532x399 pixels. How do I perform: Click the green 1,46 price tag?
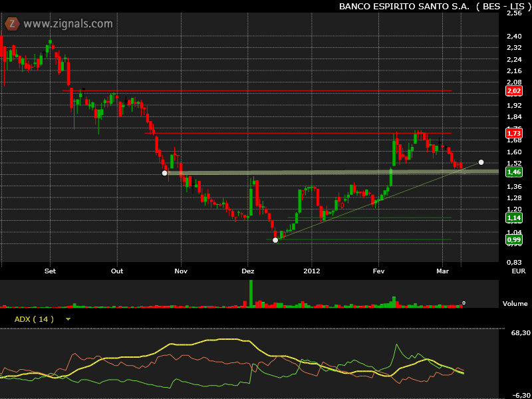point(513,172)
